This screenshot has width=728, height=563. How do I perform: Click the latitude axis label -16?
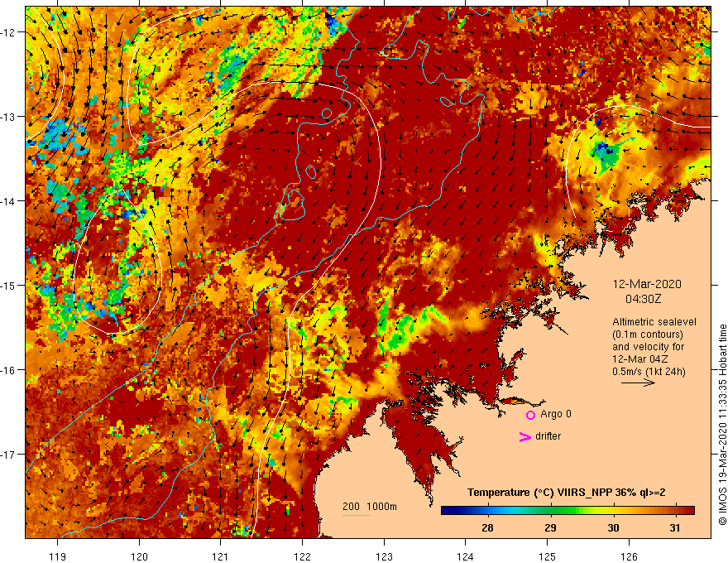pos(8,370)
